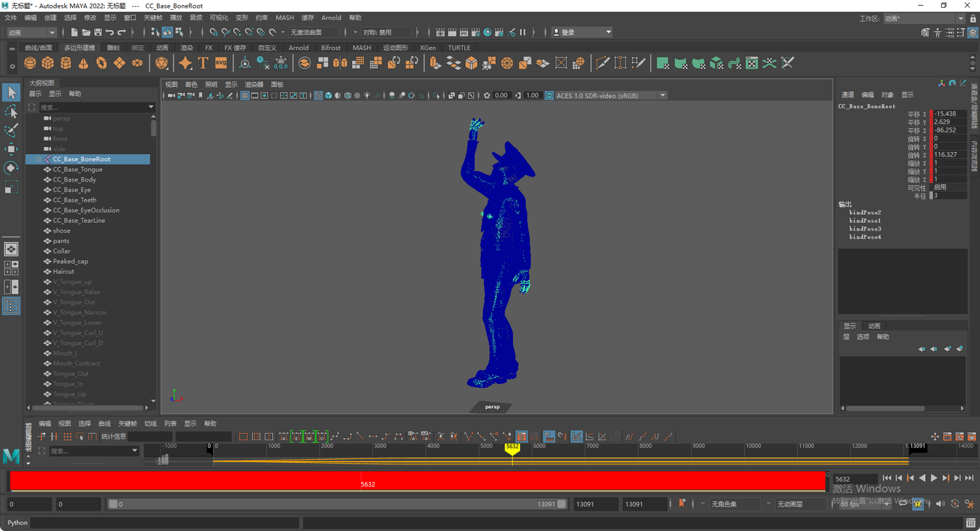Activate the Move tool in the toolbox
This screenshot has height=531, width=980.
click(x=11, y=150)
